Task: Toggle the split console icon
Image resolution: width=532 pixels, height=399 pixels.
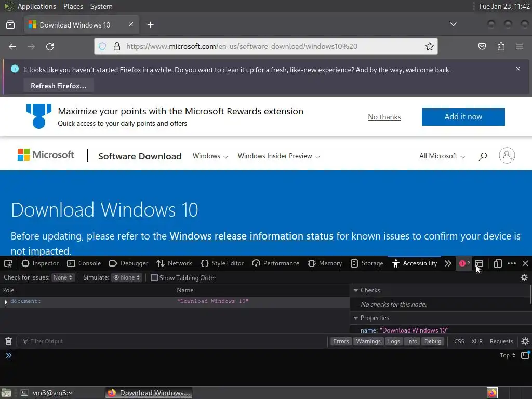Action: [479, 263]
